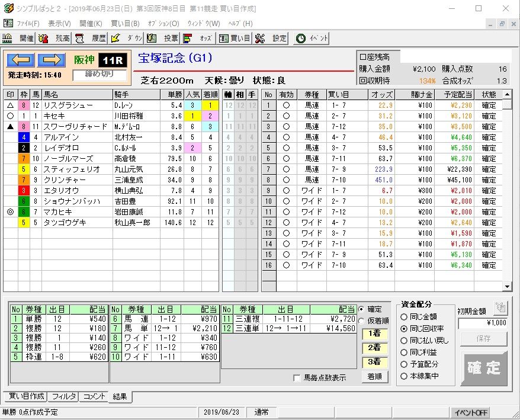
Task: Toggle the 有効 circle for bet row 1
Action: click(x=286, y=105)
